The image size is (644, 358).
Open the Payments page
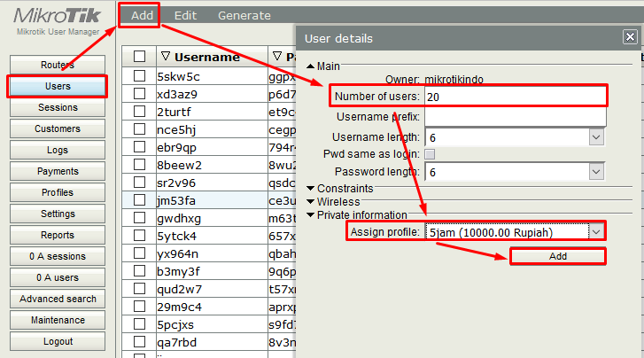pyautogui.click(x=58, y=171)
